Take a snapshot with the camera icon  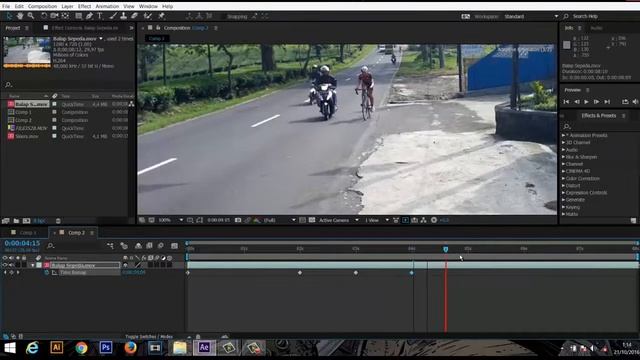coord(238,220)
